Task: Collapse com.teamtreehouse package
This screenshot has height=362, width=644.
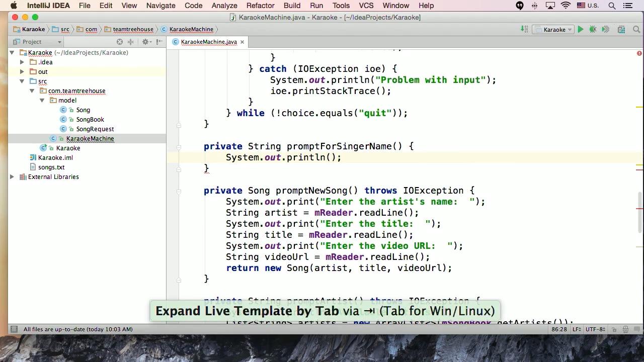Action: [x=32, y=90]
